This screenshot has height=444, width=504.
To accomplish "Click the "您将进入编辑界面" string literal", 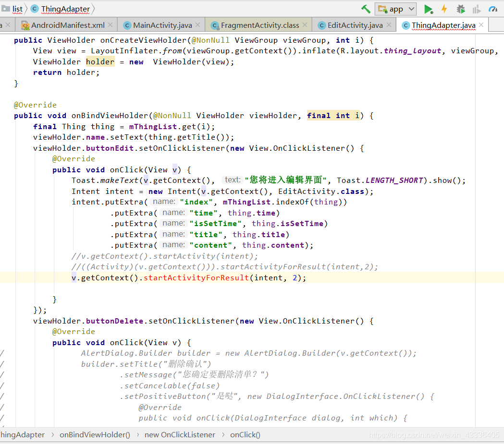I will point(285,180).
